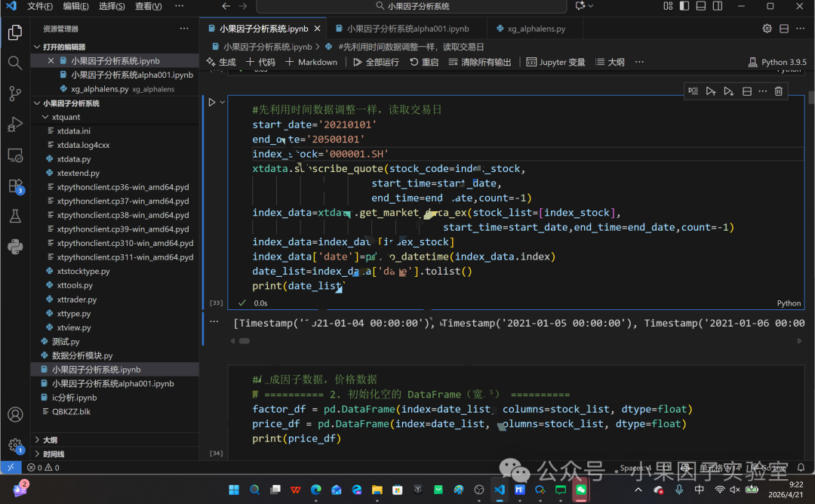Open editor title more actions menu
815x504 pixels.
[801, 29]
